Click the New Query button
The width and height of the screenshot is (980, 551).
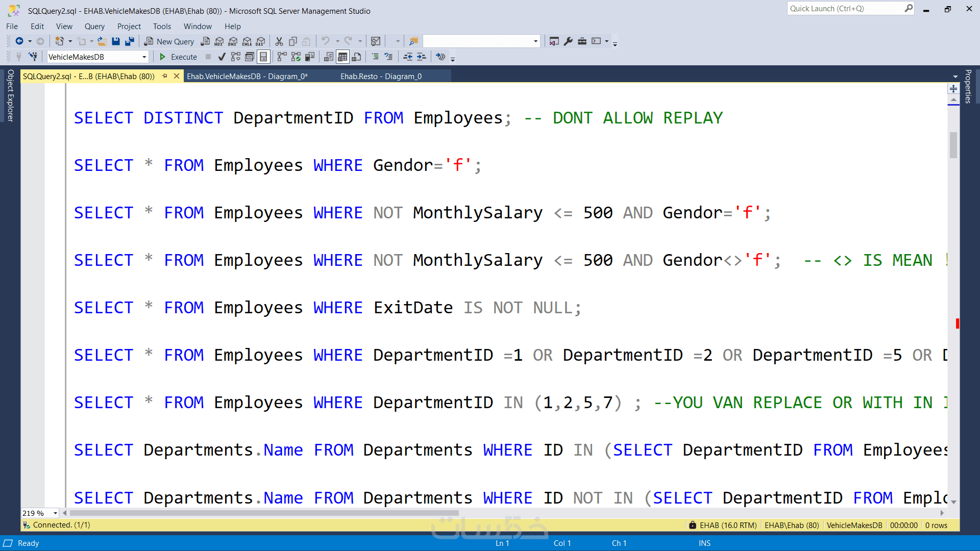169,41
